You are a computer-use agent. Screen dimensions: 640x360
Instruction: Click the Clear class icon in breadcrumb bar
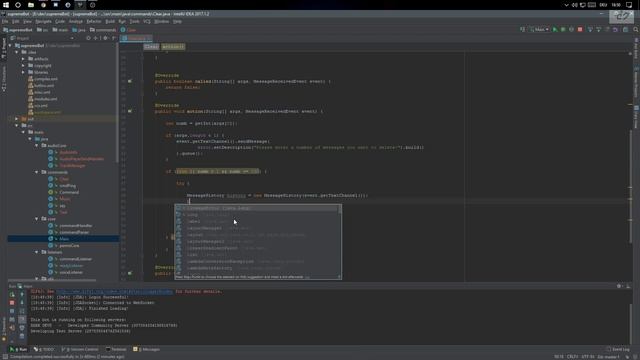coord(123,30)
